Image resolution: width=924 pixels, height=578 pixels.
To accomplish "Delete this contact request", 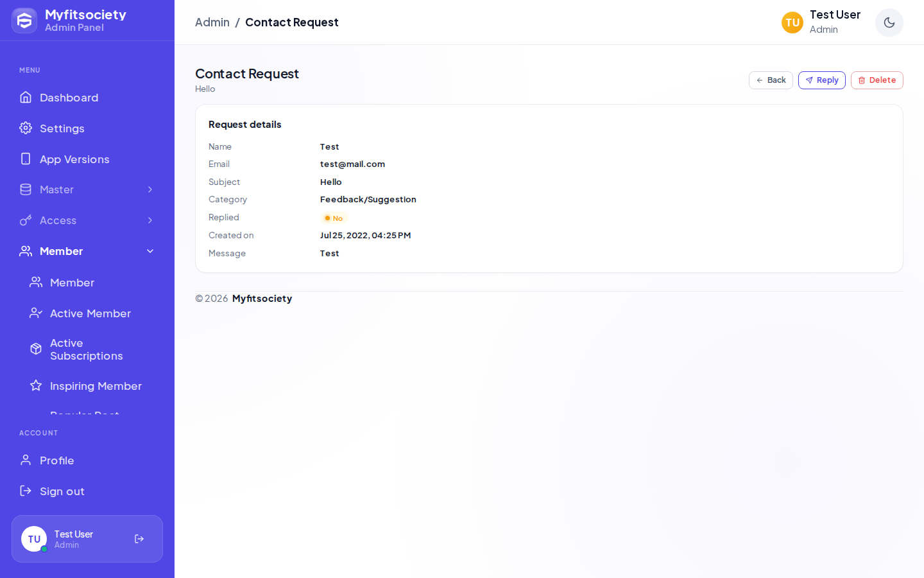I will coord(877,80).
